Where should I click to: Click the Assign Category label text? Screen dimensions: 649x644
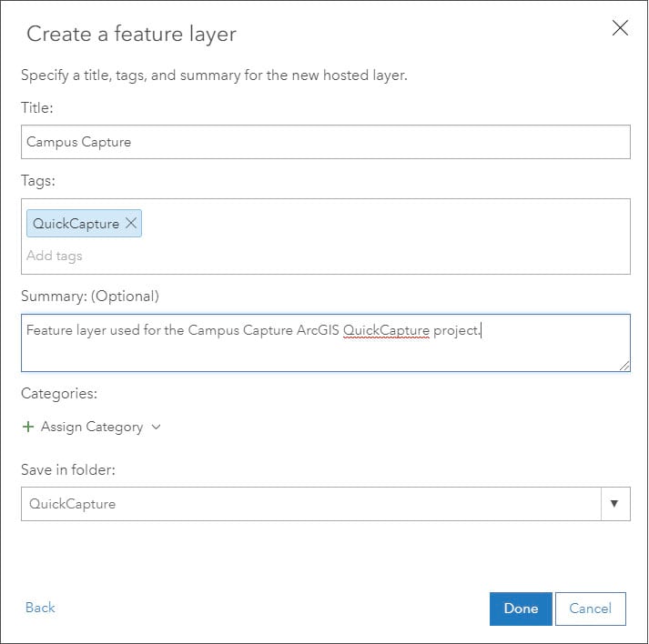pyautogui.click(x=92, y=427)
